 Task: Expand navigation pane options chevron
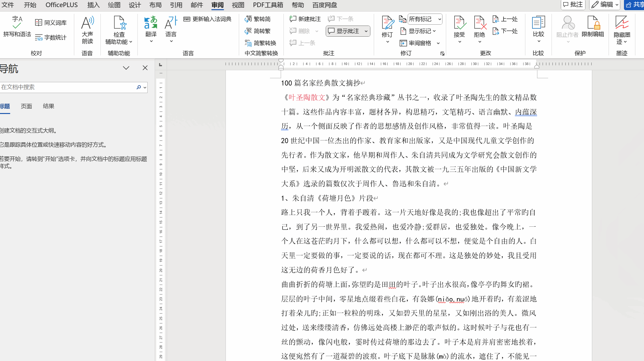(x=126, y=68)
